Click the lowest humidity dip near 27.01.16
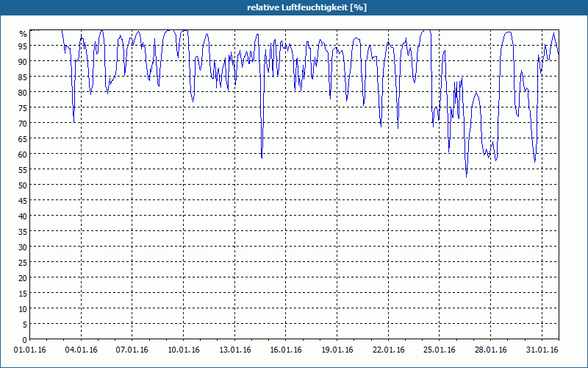Screen dimensions: 588x368 tap(467, 176)
